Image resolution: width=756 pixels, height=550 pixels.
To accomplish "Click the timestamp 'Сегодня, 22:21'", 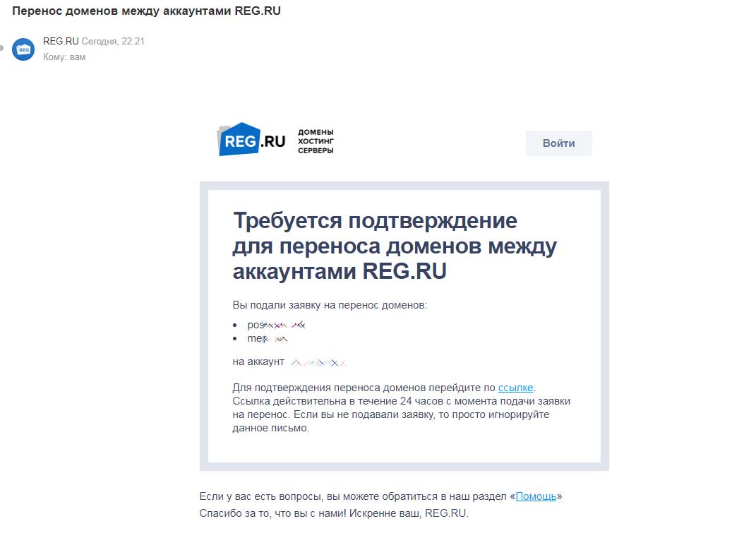I will pos(113,42).
